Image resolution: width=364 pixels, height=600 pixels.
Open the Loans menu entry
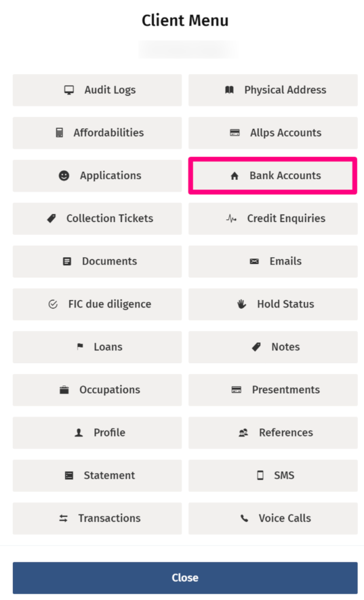pyautogui.click(x=98, y=347)
